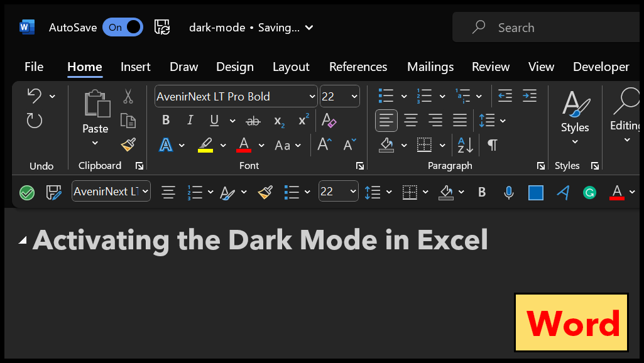Click the Grammarly green G icon
Image resolution: width=644 pixels, height=363 pixels.
(590, 192)
